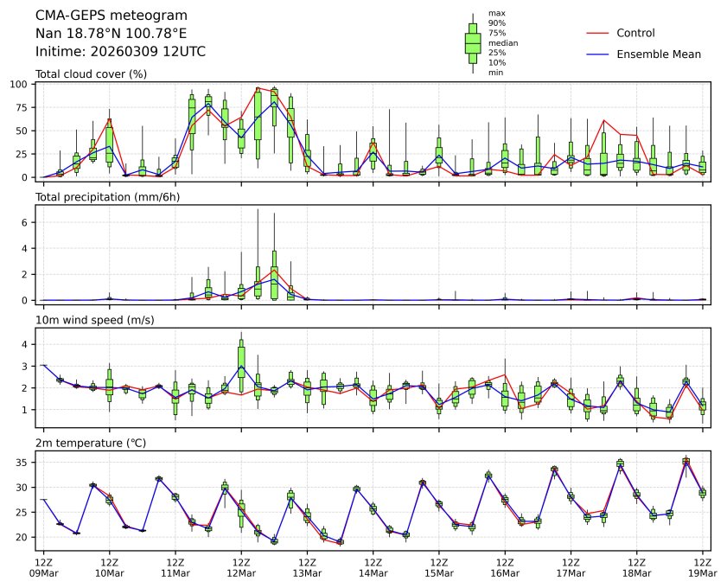Click the Initime 20260309 12UTC text
The width and height of the screenshot is (727, 588).
coord(120,51)
